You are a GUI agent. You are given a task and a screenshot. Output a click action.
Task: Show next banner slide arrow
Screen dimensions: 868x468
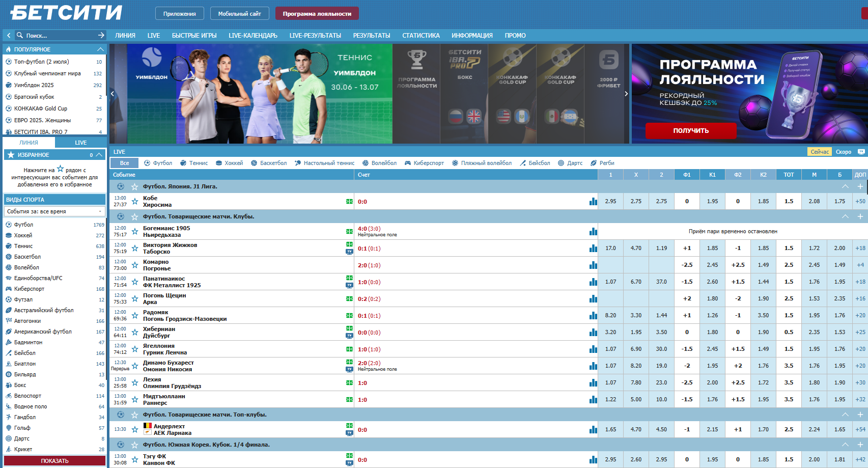click(x=626, y=94)
